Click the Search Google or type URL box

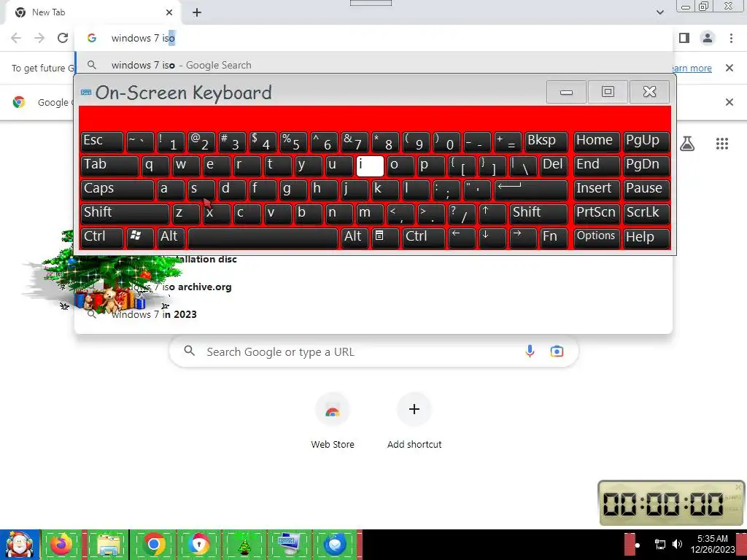[x=373, y=352]
